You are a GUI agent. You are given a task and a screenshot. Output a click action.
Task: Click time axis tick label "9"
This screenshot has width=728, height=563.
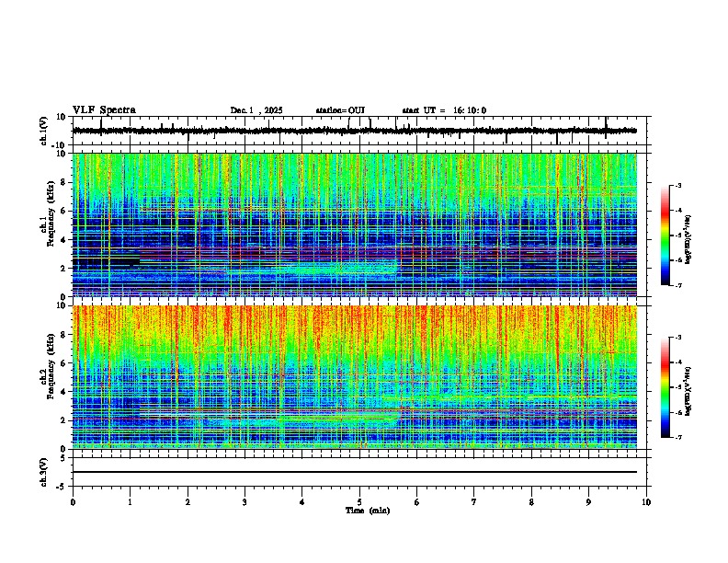click(588, 502)
